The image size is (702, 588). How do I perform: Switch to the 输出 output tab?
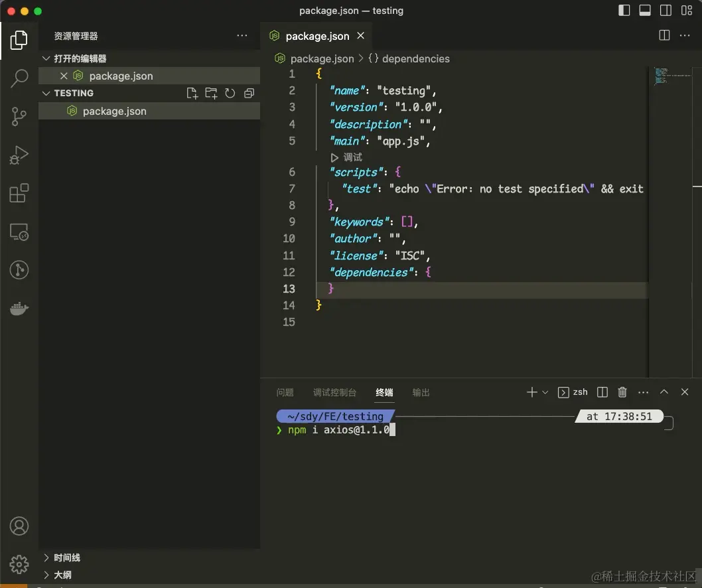[421, 393]
